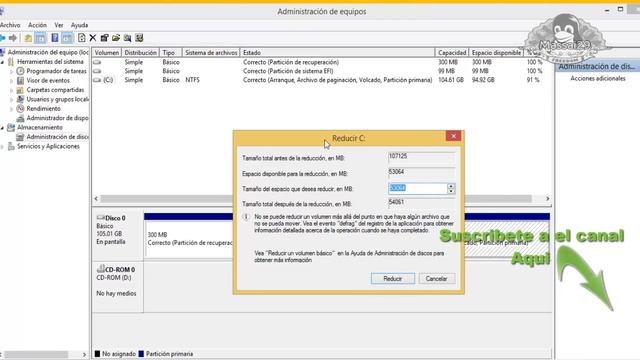The width and height of the screenshot is (640, 360).
Task: Sort by the Sistema de archivos column header
Action: pos(211,53)
